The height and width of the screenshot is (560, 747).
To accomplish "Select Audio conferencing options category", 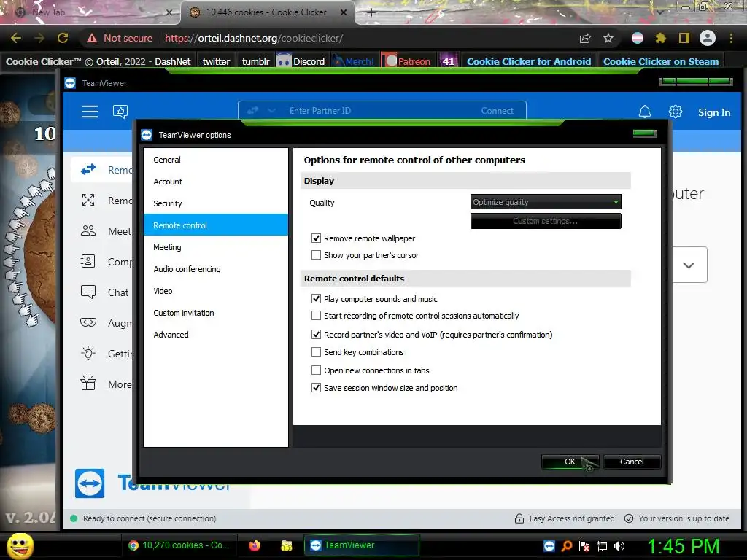I will pos(215,269).
